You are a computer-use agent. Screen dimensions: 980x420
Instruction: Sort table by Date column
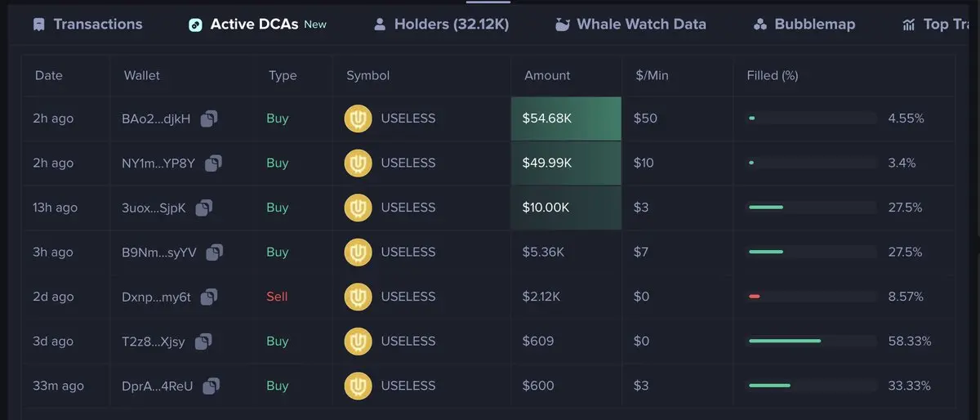(x=49, y=75)
